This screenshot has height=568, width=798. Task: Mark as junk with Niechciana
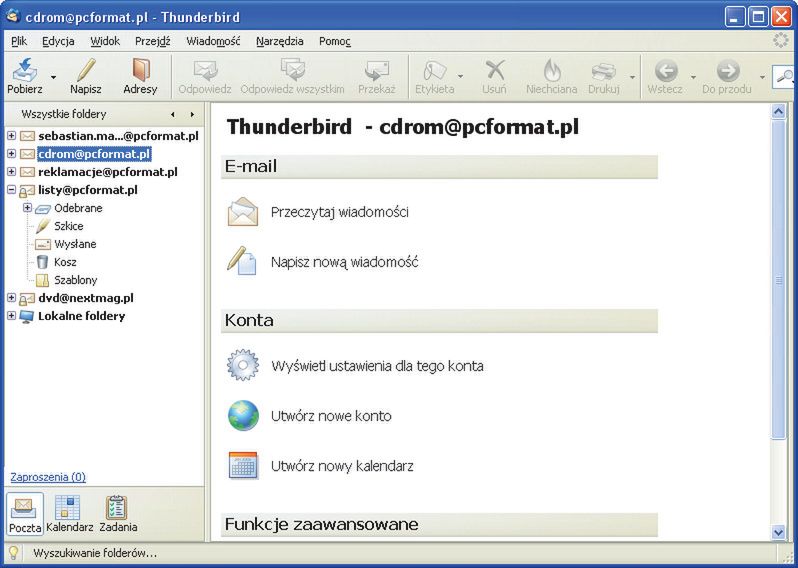(552, 76)
